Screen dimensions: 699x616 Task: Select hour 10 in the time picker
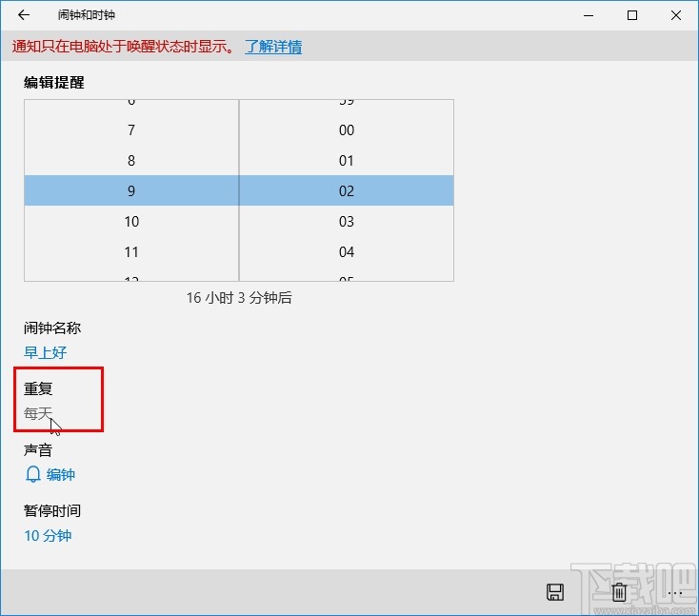131,222
